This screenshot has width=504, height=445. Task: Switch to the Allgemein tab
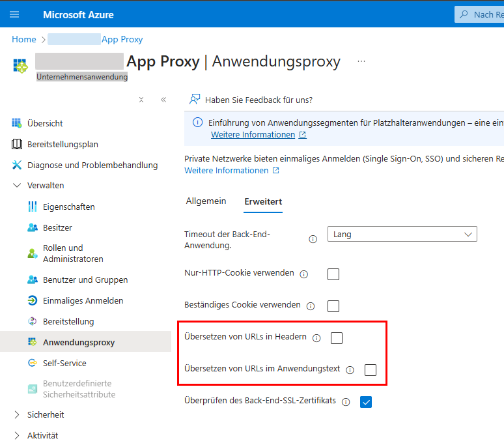(x=206, y=201)
